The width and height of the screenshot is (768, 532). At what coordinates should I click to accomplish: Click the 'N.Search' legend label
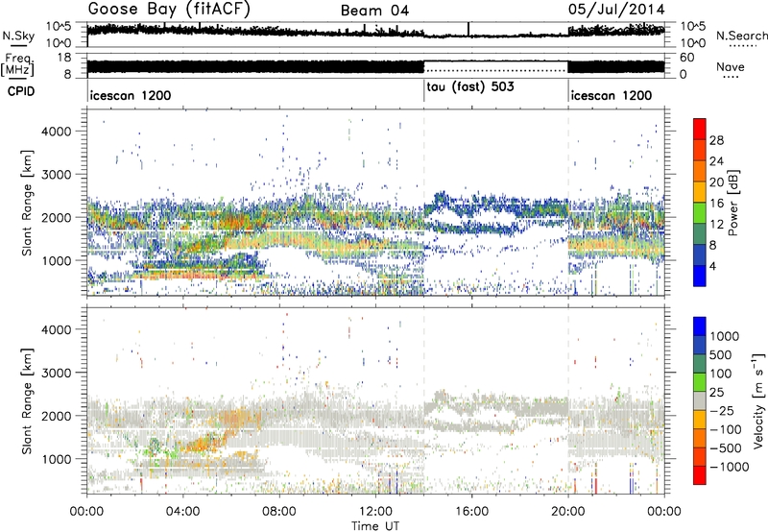(741, 36)
